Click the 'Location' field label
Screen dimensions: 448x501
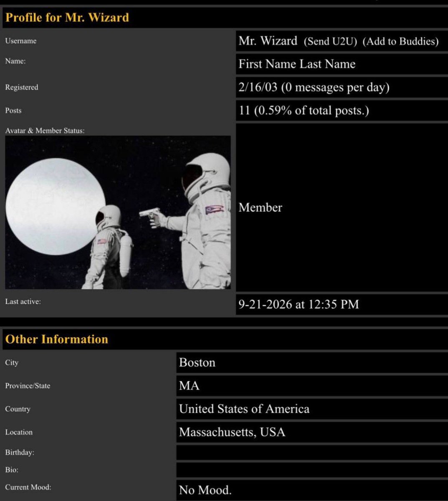pos(19,432)
